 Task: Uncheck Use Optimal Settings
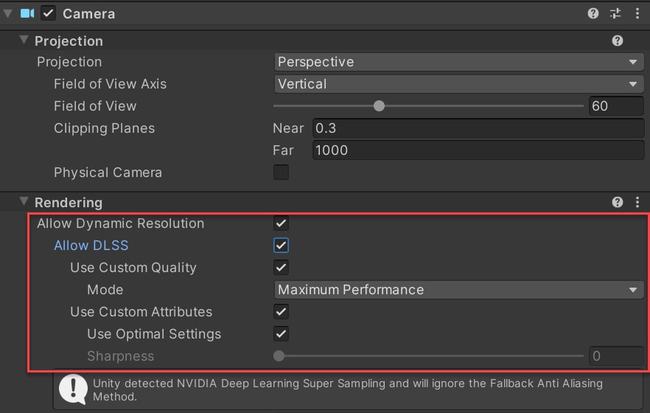click(x=281, y=333)
